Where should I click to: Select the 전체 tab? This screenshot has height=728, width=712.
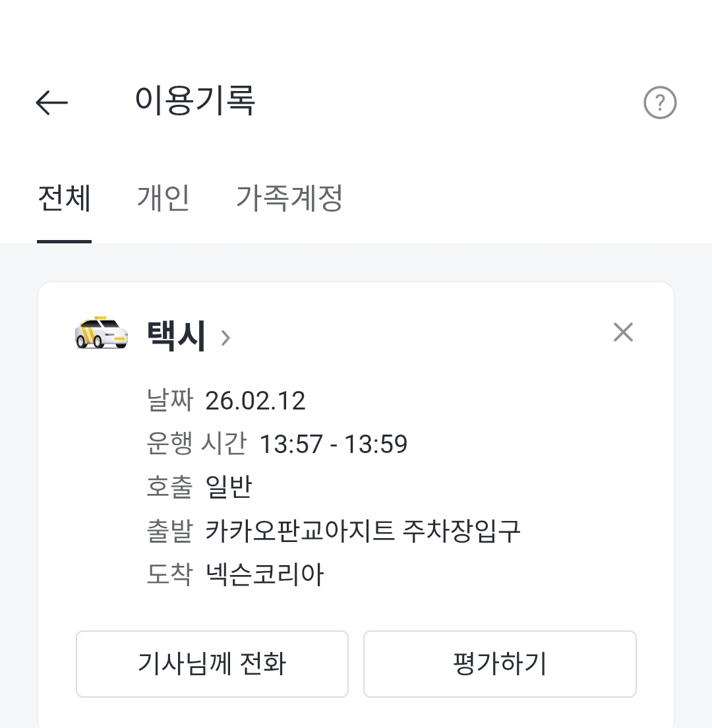coord(64,198)
